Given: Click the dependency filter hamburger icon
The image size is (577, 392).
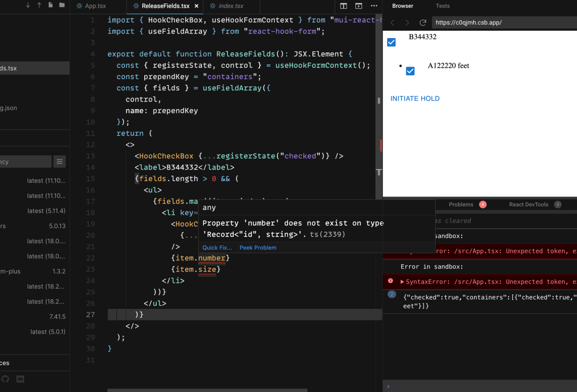Looking at the screenshot, I should coord(59,161).
